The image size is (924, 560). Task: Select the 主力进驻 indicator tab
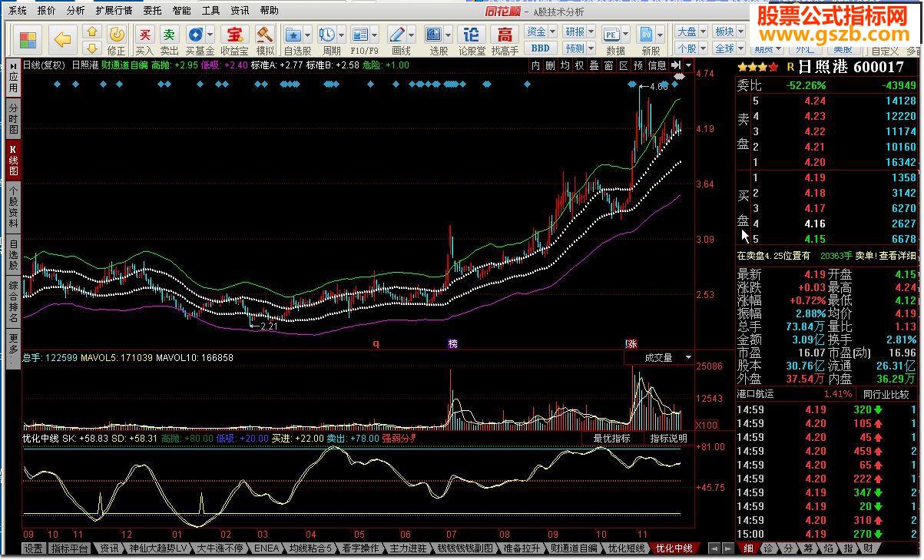408,548
